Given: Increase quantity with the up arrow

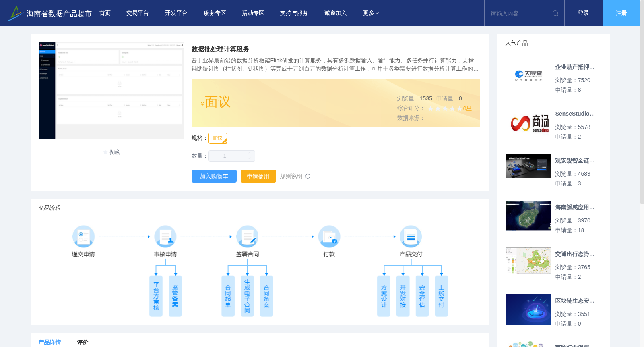Looking at the screenshot, I should (250, 153).
